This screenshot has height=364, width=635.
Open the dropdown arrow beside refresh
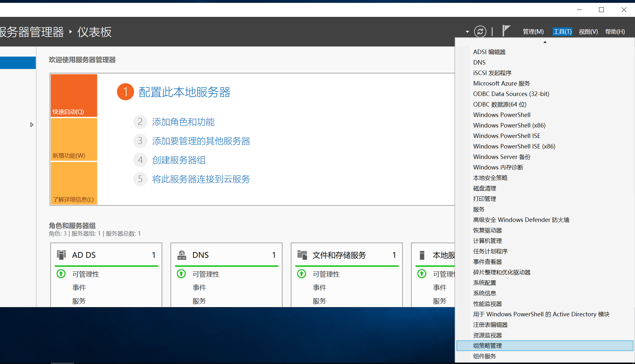(x=467, y=32)
